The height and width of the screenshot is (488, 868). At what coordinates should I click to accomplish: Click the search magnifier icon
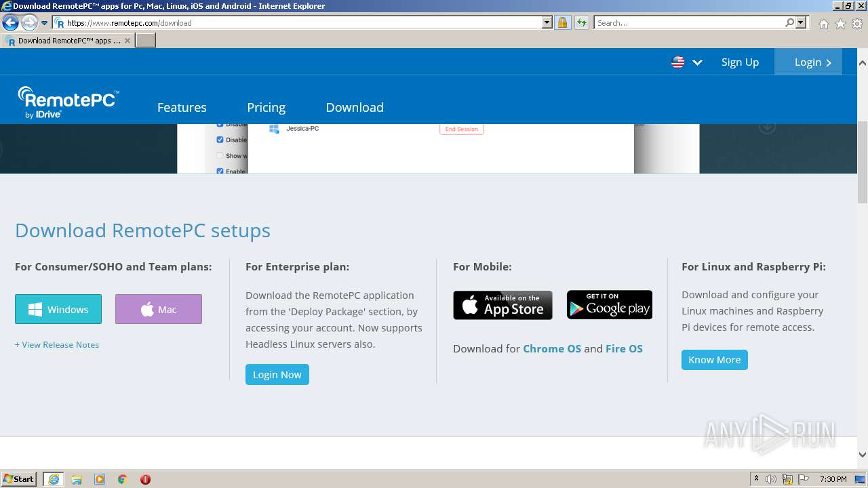coord(789,23)
